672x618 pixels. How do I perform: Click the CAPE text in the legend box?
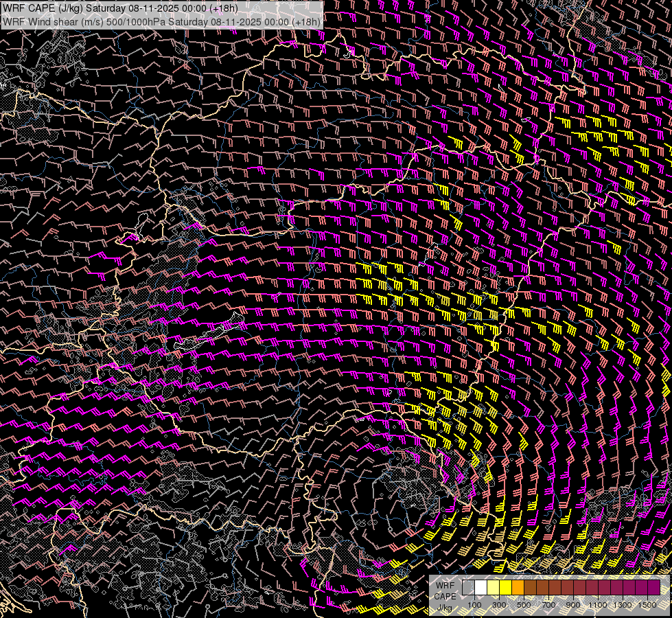pyautogui.click(x=445, y=595)
